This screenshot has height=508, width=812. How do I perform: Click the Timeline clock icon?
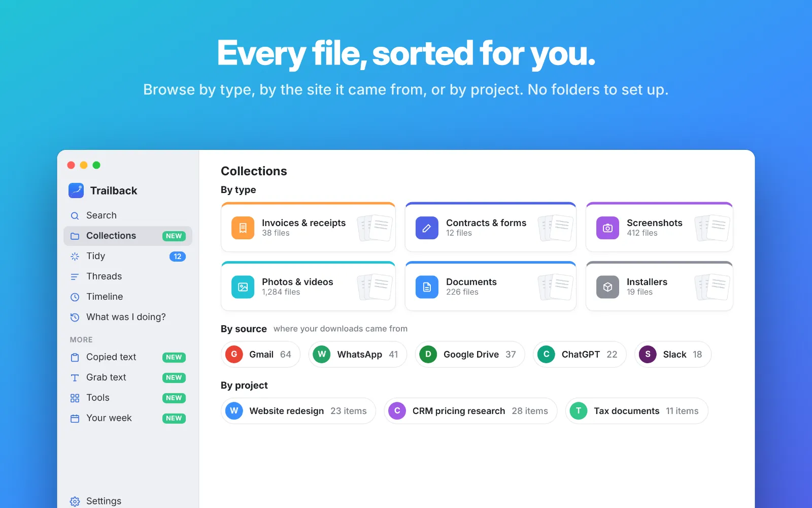(75, 297)
